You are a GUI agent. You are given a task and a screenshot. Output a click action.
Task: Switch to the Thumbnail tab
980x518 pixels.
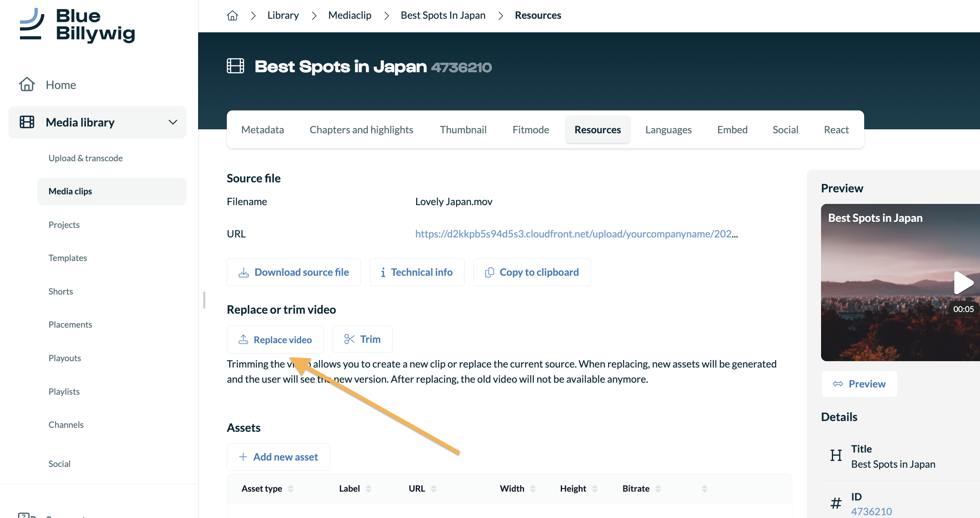[463, 130]
